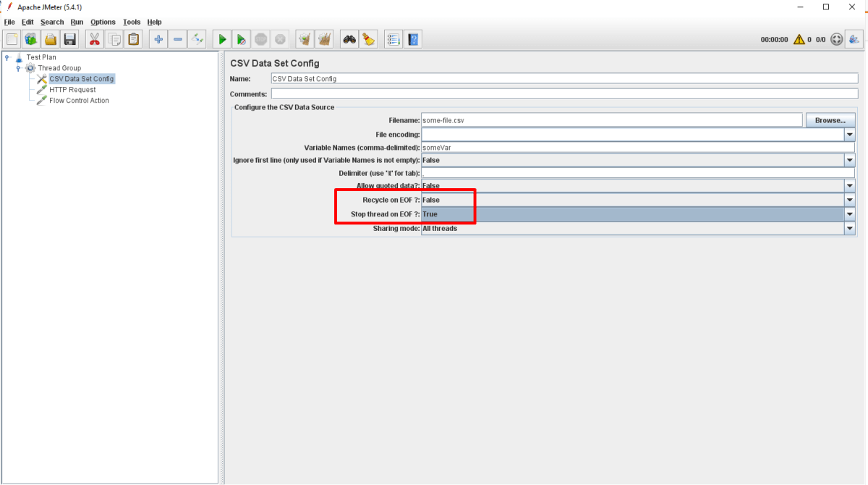
Task: Open the Ignore first line dropdown
Action: 849,160
